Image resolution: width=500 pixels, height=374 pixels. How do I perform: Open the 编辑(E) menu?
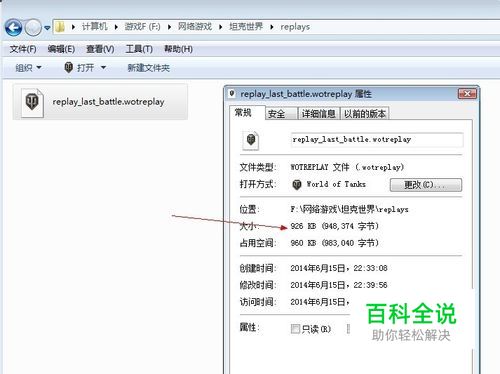(61, 49)
